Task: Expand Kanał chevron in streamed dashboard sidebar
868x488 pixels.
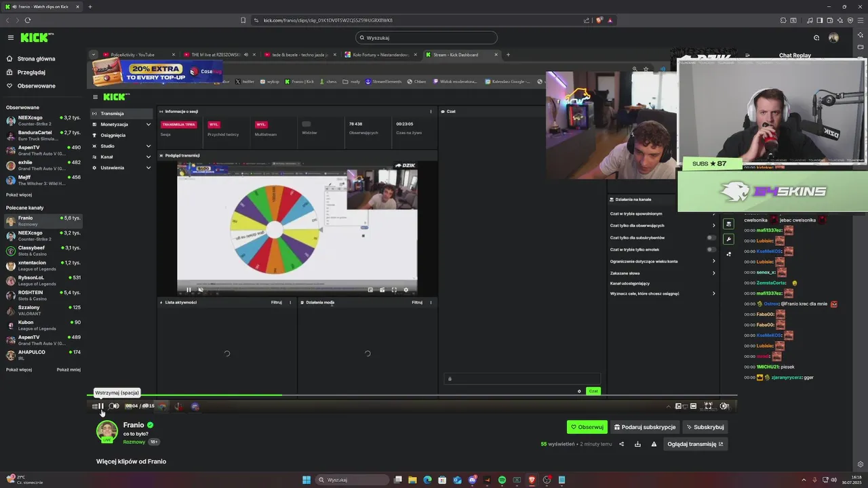Action: point(149,157)
